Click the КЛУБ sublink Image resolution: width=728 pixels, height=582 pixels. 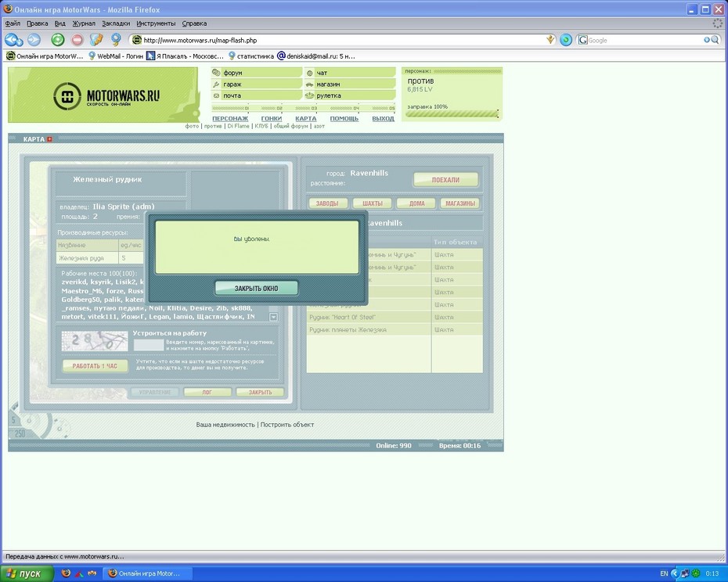(x=261, y=126)
